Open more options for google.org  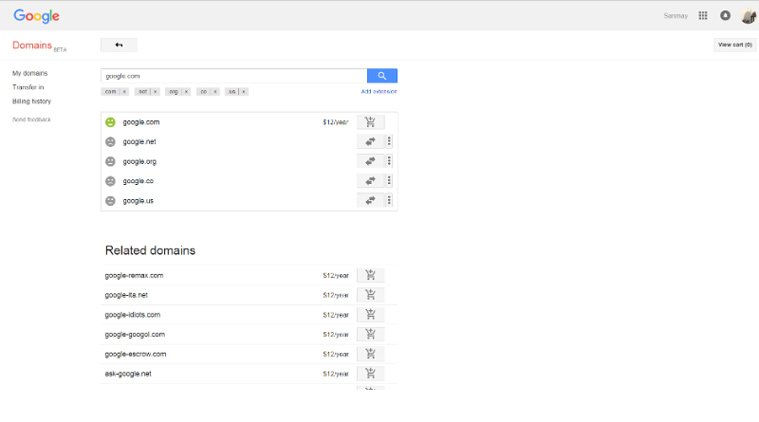click(x=389, y=161)
